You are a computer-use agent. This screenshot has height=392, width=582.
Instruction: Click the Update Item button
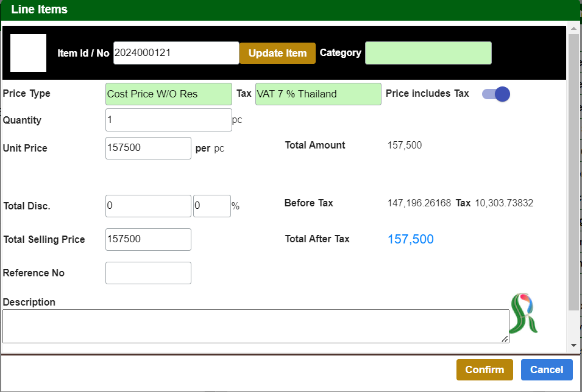278,53
